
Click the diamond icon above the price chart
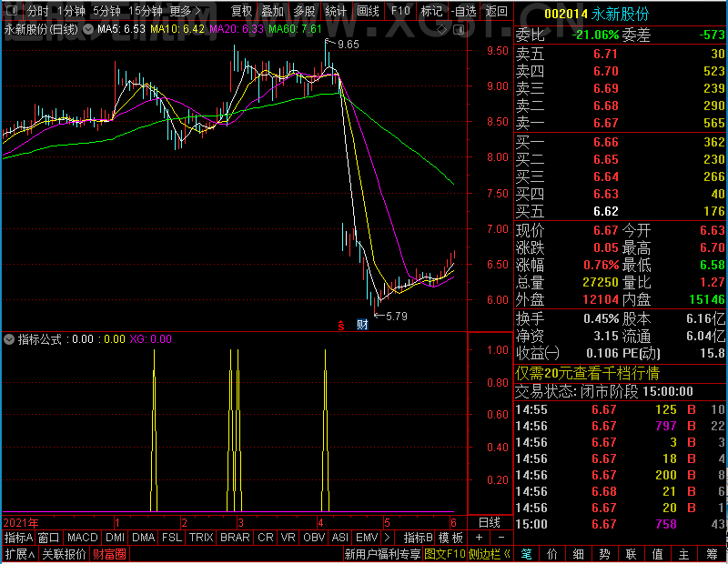(442, 30)
